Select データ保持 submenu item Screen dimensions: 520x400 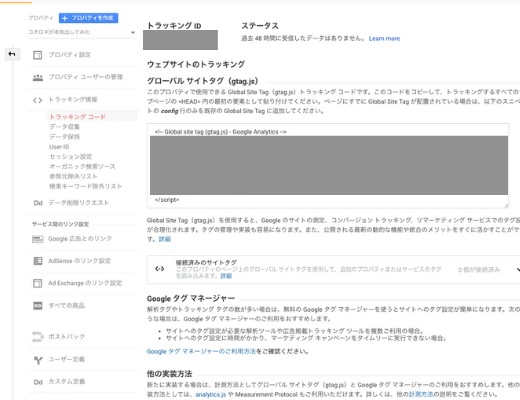pyautogui.click(x=65, y=137)
